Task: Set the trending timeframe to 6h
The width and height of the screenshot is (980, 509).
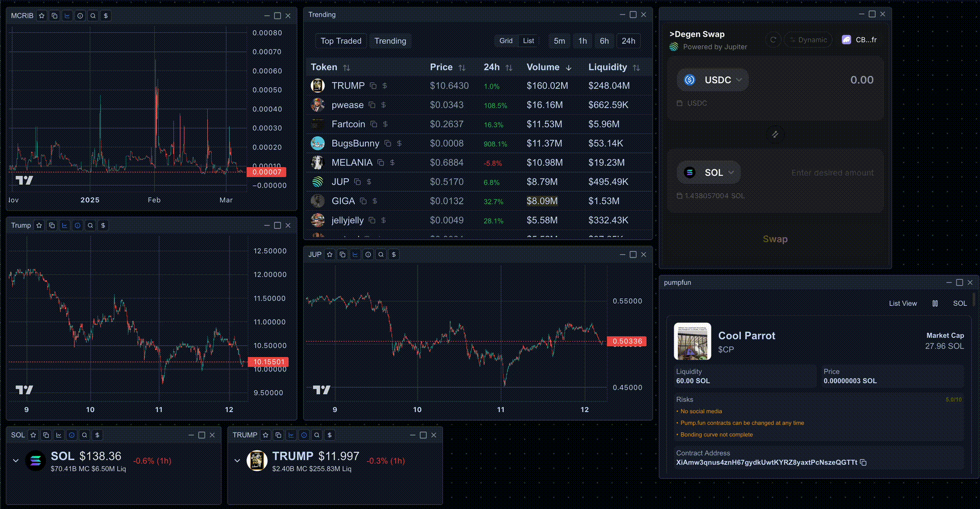Action: click(x=604, y=41)
